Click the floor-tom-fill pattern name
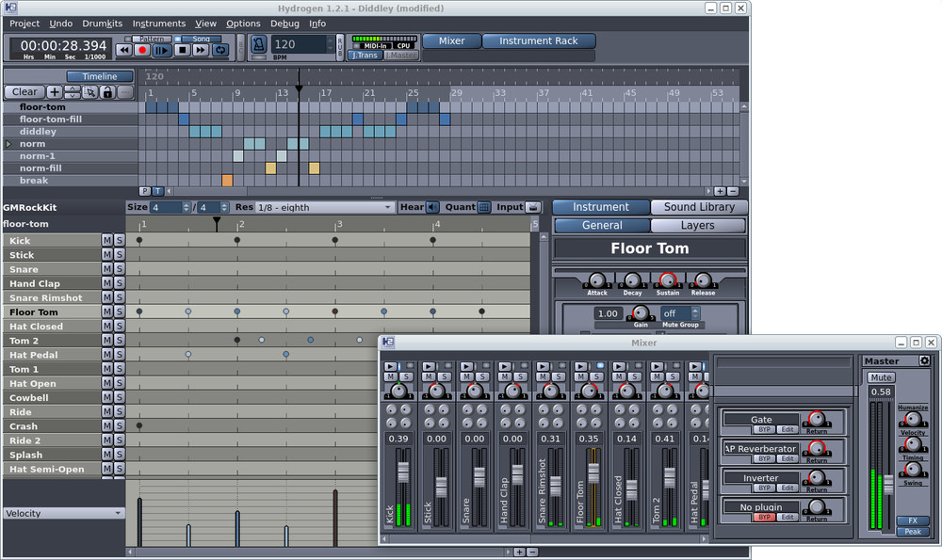 (52, 119)
